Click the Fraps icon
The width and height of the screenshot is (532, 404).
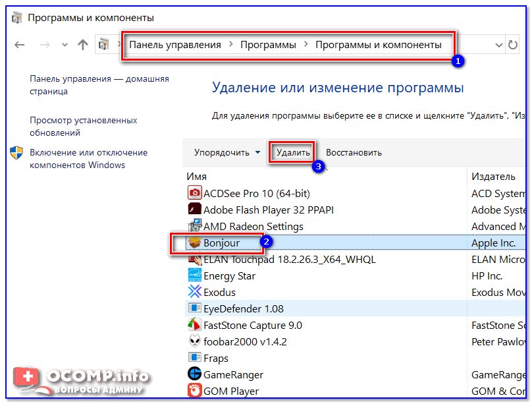point(195,357)
